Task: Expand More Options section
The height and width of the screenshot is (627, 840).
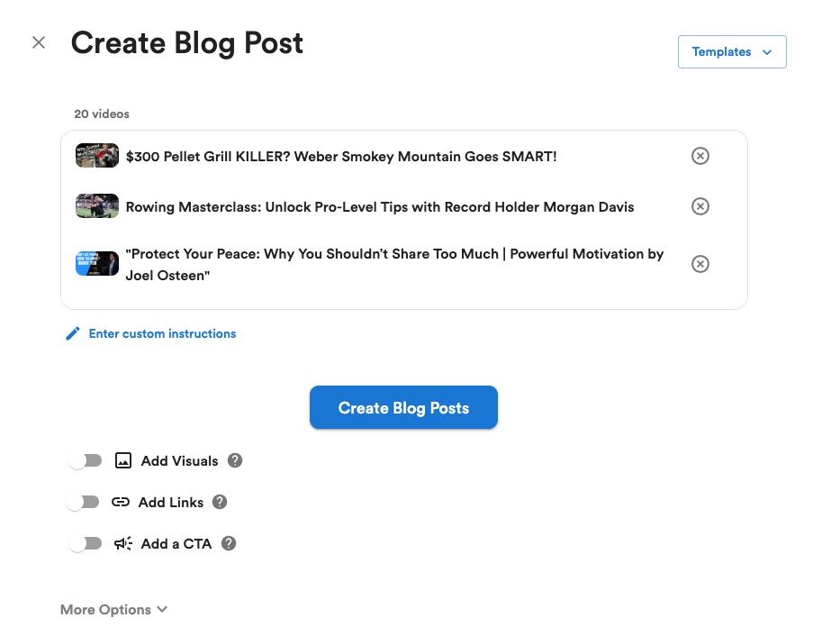Action: (x=113, y=610)
